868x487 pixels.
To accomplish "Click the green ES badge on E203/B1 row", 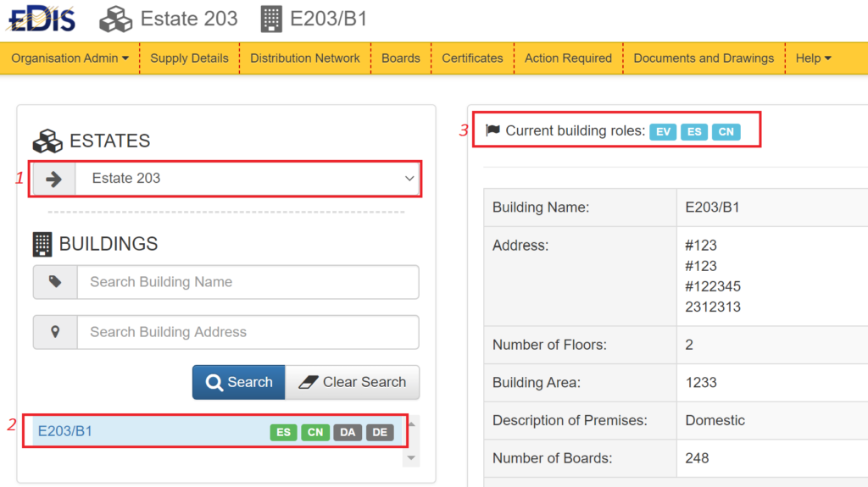I will point(283,432).
